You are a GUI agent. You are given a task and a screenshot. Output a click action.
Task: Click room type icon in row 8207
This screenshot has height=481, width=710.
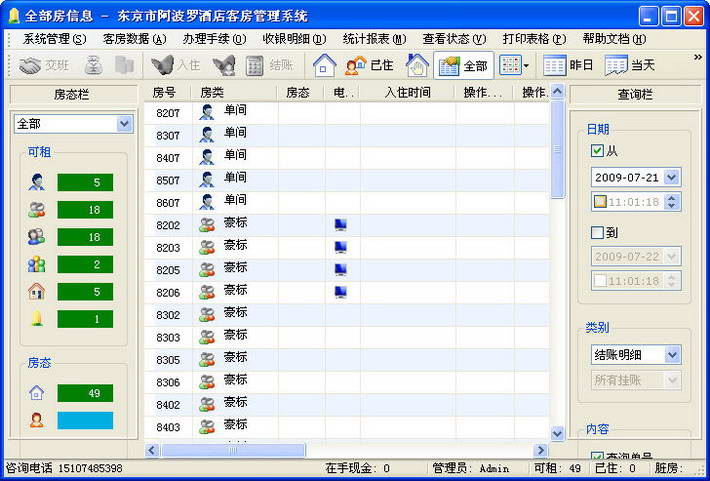click(206, 112)
